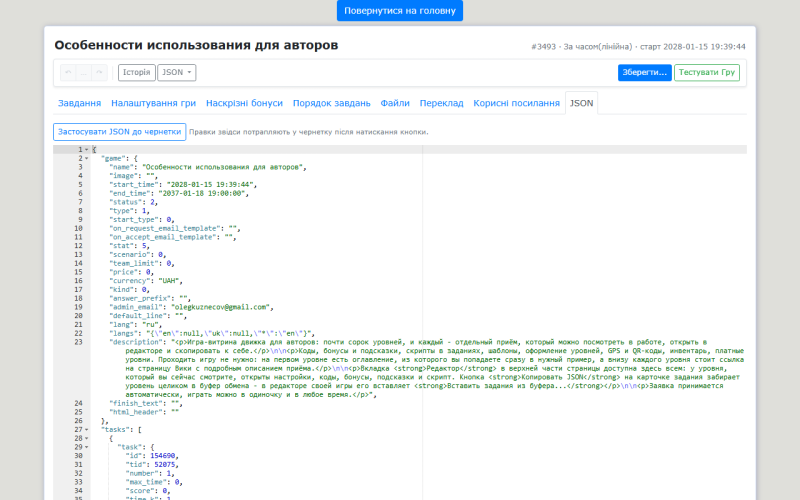Screen dimensions: 800x500
Task: Click the #3493 game info text
Action: (638, 46)
